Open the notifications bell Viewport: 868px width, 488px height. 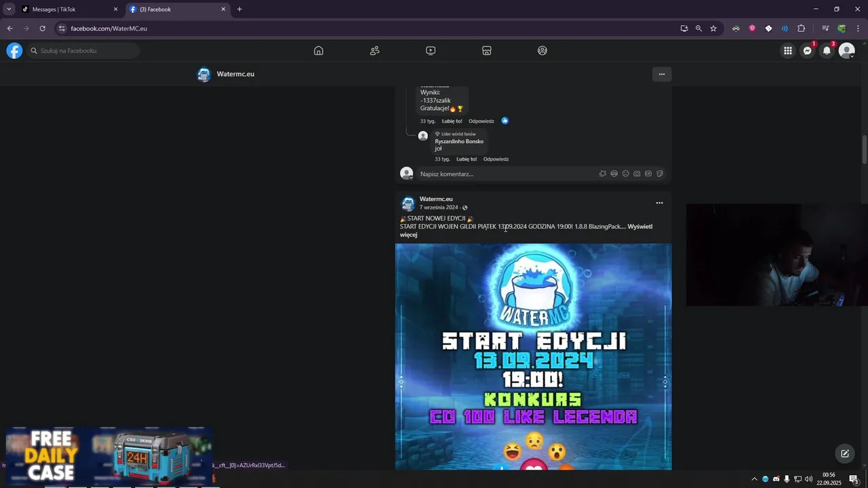click(x=827, y=51)
